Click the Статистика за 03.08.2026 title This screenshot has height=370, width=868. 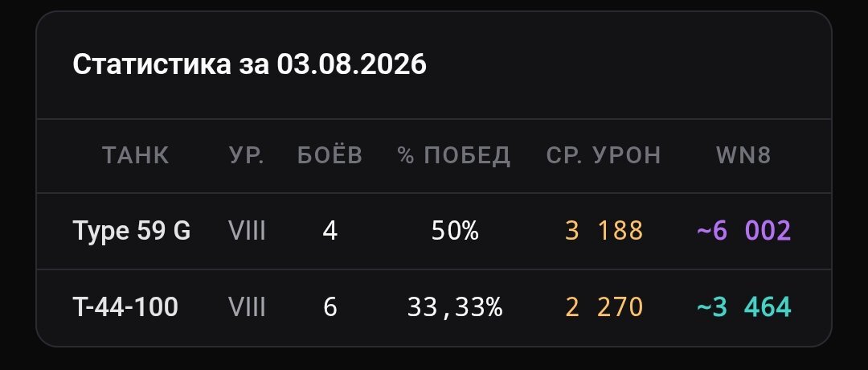(250, 64)
